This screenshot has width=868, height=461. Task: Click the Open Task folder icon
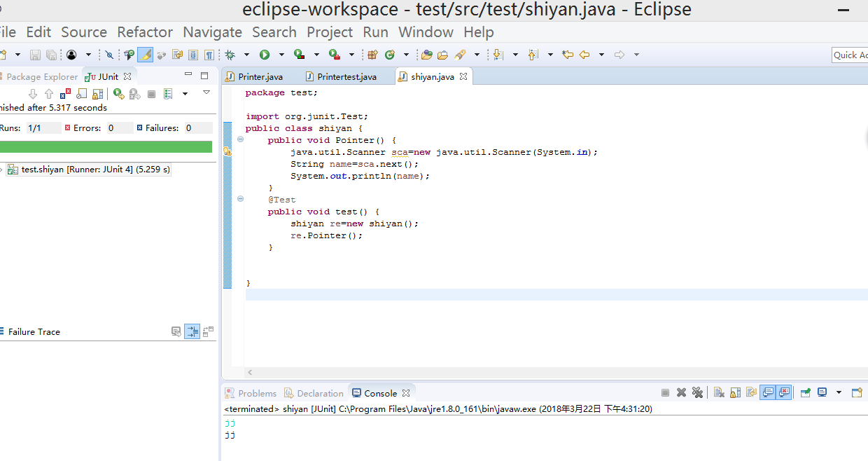[442, 55]
